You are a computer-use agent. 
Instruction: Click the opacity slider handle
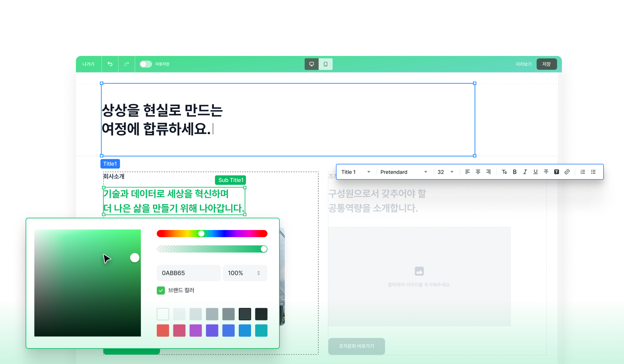point(264,249)
